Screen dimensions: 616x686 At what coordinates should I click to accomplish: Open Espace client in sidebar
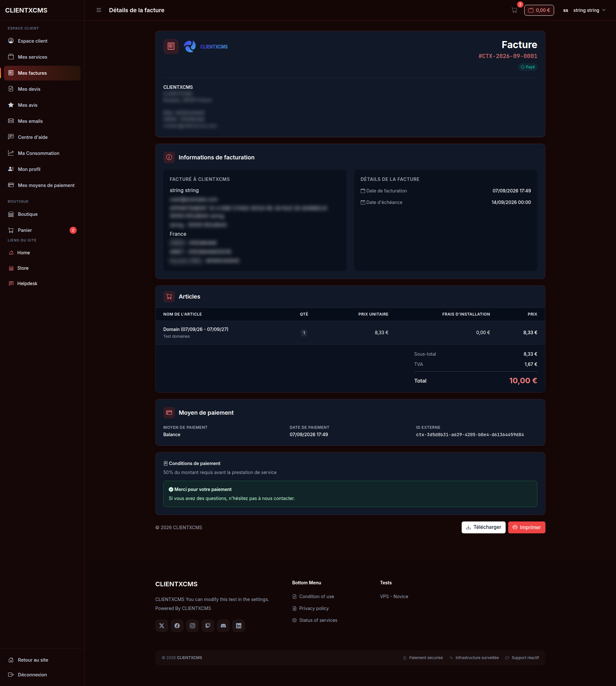(x=42, y=41)
